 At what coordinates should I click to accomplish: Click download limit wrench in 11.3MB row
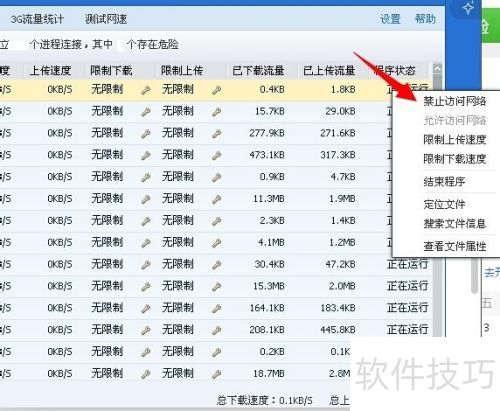click(146, 199)
